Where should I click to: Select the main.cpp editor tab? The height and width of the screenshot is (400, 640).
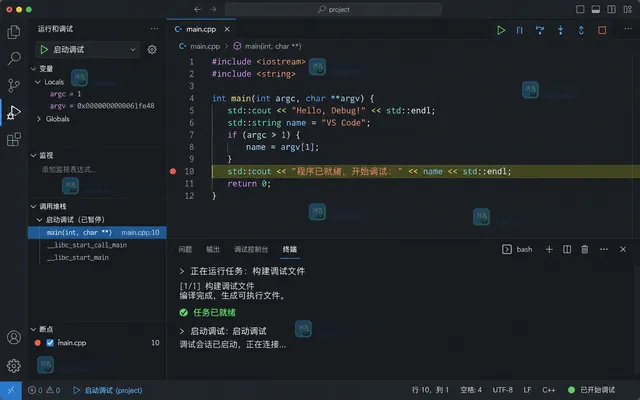coord(201,29)
